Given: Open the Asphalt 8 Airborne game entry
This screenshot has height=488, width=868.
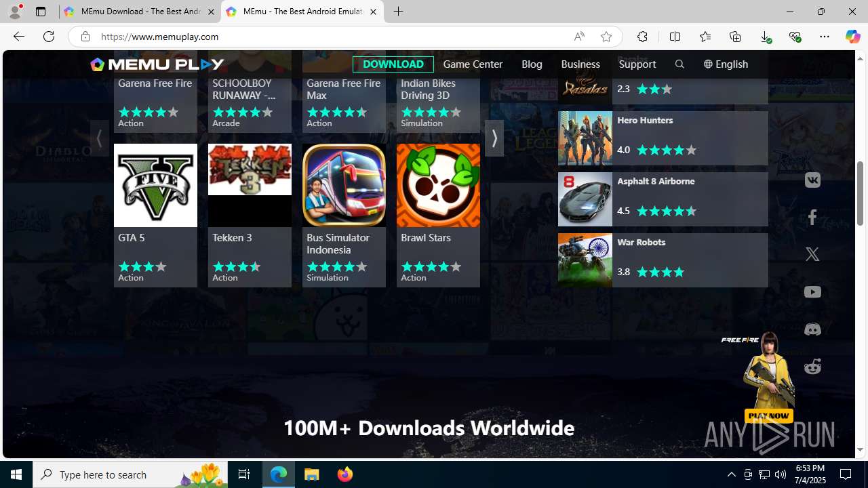Looking at the screenshot, I should pyautogui.click(x=663, y=199).
